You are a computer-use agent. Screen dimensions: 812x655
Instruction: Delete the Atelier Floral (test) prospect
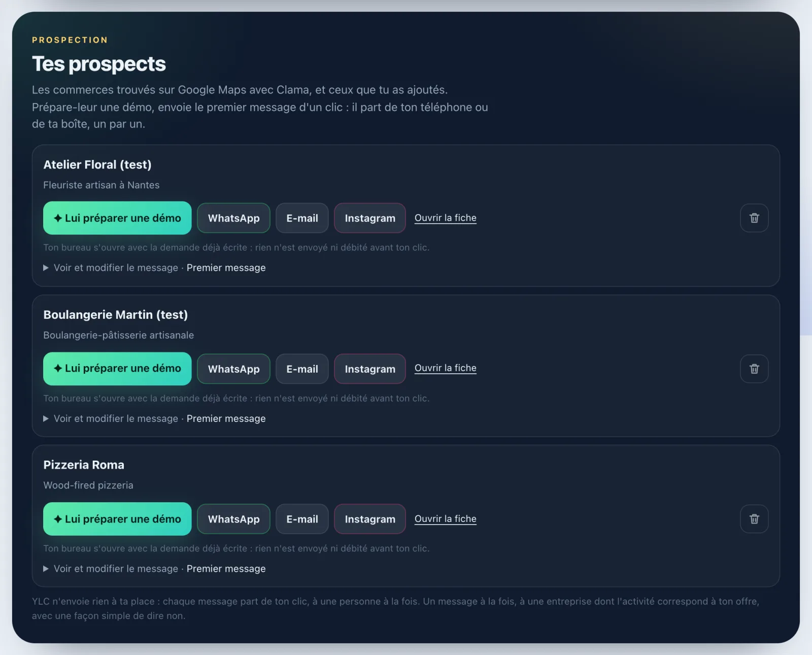pos(754,218)
